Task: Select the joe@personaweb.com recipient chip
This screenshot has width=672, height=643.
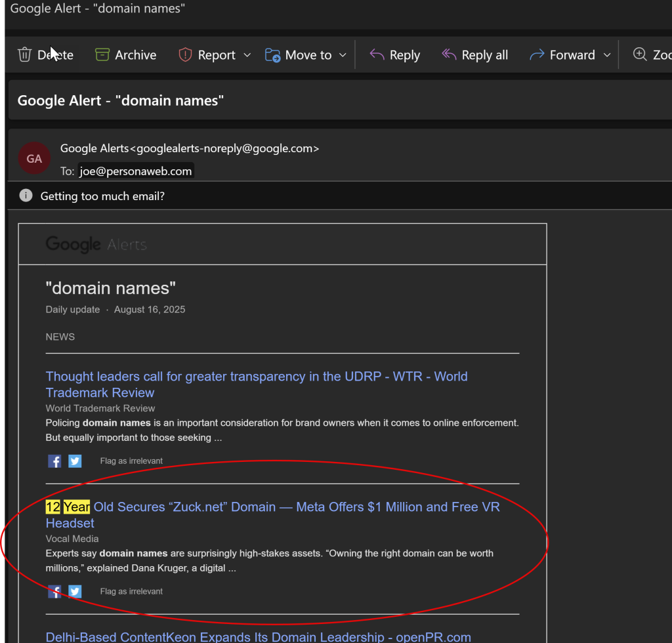Action: tap(136, 171)
